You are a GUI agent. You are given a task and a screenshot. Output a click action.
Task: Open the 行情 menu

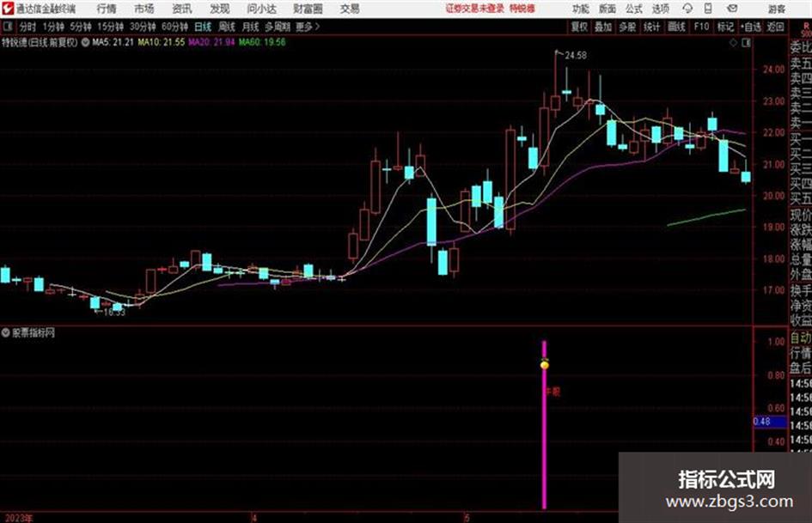click(107, 9)
